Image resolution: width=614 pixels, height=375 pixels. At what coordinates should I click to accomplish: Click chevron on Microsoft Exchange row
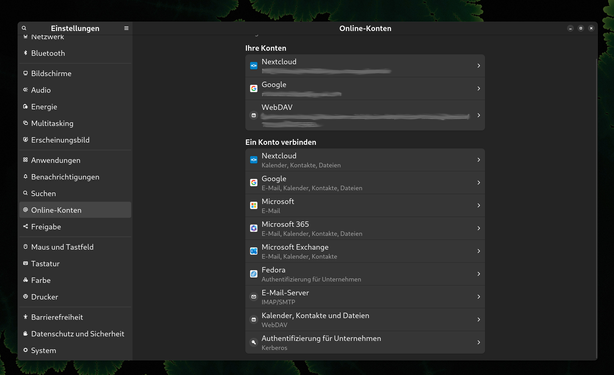point(479,251)
